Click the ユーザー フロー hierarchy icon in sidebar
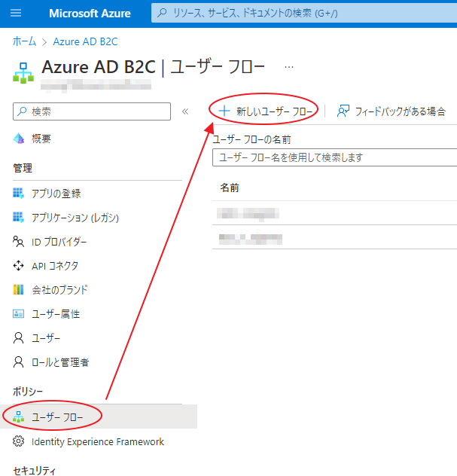This screenshot has height=476, width=457. point(19,416)
